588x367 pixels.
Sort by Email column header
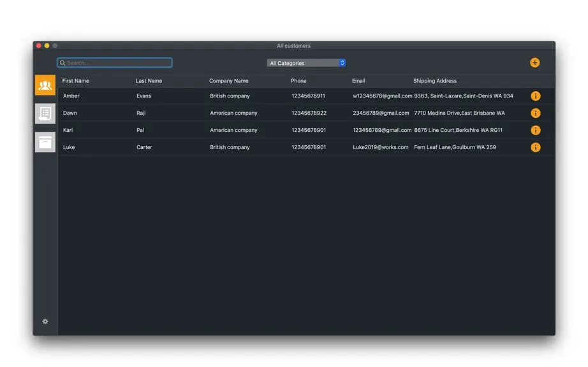pos(358,80)
